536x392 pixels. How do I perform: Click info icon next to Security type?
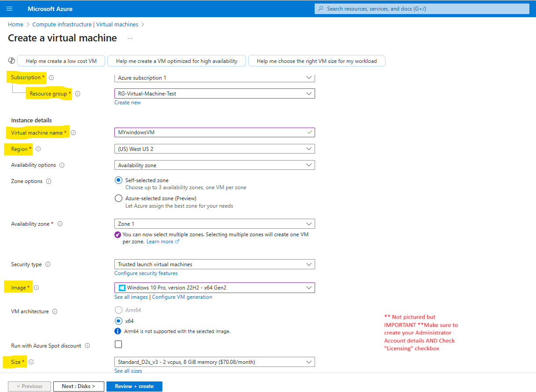point(48,264)
